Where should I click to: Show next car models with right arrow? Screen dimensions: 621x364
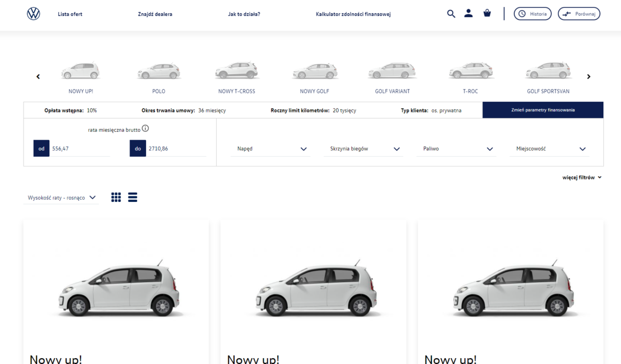point(588,77)
